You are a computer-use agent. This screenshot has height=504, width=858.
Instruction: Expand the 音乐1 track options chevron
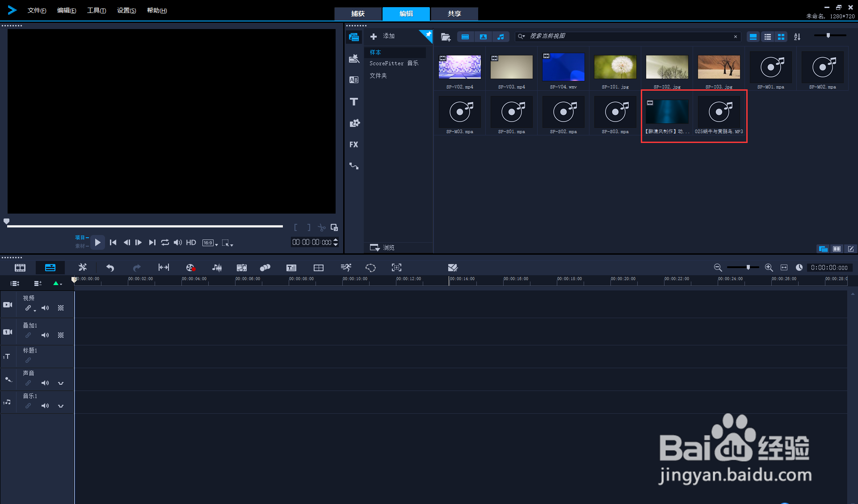point(61,406)
